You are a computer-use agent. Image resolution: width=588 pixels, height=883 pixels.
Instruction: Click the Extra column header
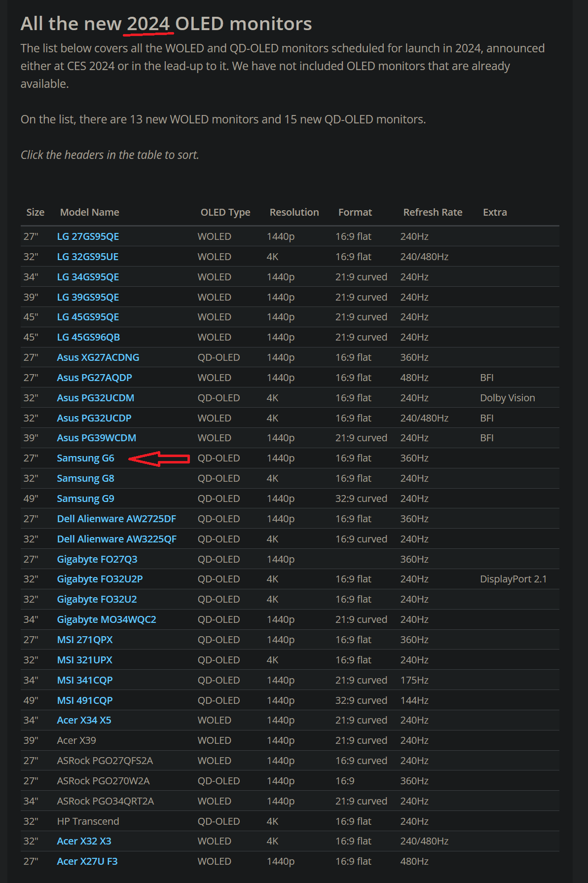(495, 212)
